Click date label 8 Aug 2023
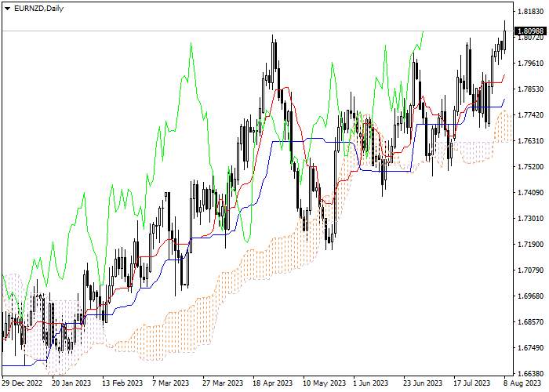The width and height of the screenshot is (549, 392). coord(522,383)
